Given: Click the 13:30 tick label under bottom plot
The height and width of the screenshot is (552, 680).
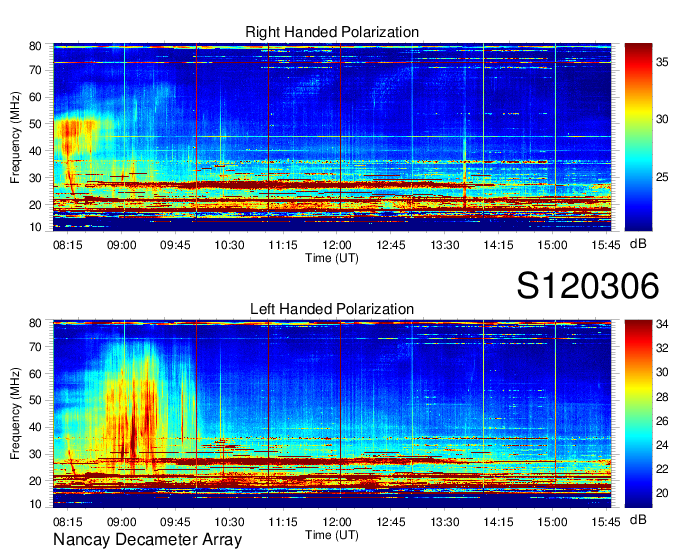Looking at the screenshot, I should [445, 523].
